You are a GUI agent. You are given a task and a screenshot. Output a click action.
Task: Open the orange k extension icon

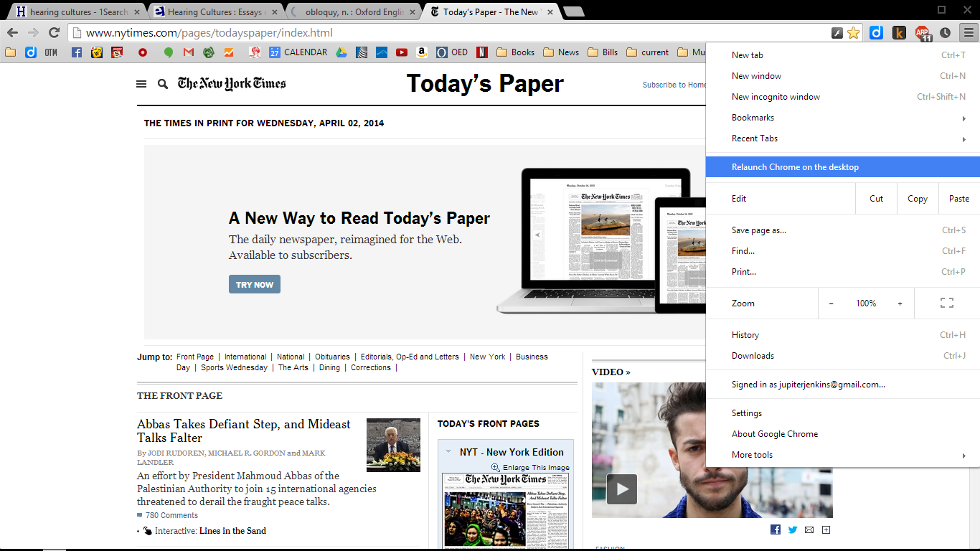click(x=899, y=32)
